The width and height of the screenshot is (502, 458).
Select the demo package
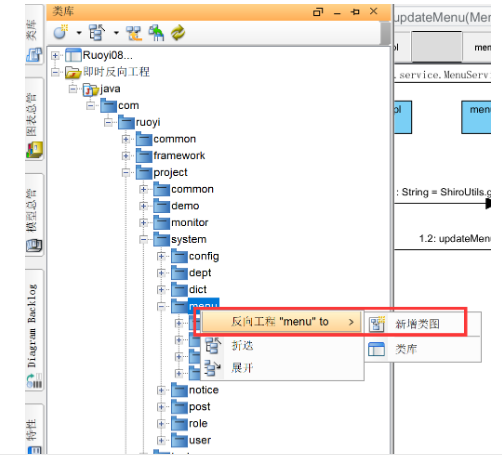176,206
